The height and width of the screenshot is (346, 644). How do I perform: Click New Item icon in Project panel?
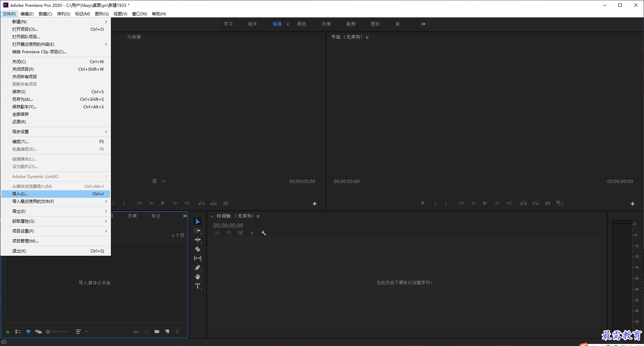pyautogui.click(x=167, y=331)
